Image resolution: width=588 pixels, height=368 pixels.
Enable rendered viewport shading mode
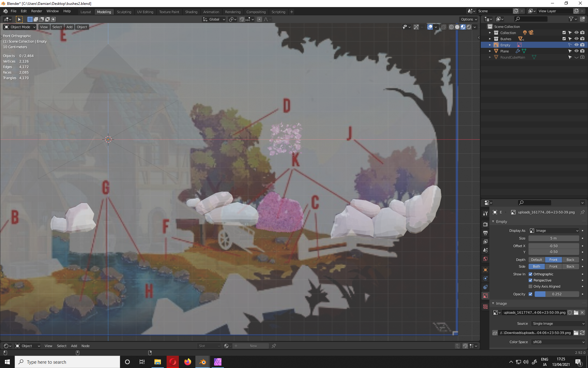click(469, 27)
